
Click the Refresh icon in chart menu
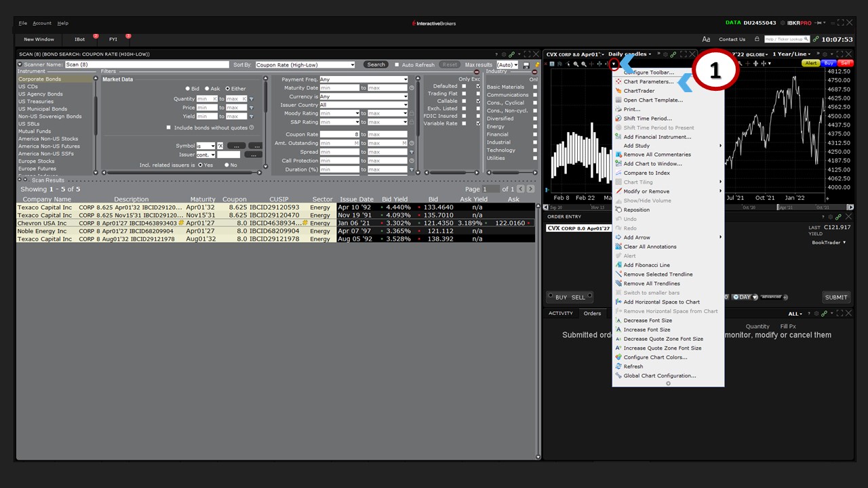pos(618,367)
